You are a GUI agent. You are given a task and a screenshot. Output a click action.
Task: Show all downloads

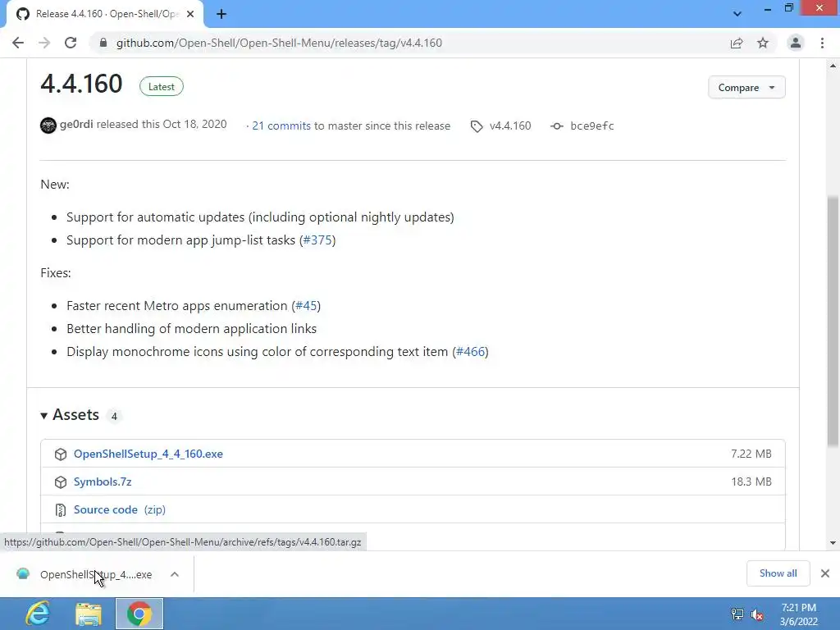click(x=778, y=573)
